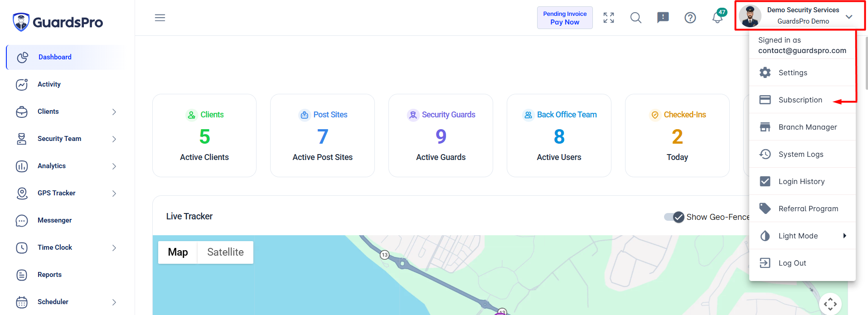Expand the Clients sidebar submenu chevron
Image resolution: width=868 pixels, height=315 pixels.
(x=114, y=112)
